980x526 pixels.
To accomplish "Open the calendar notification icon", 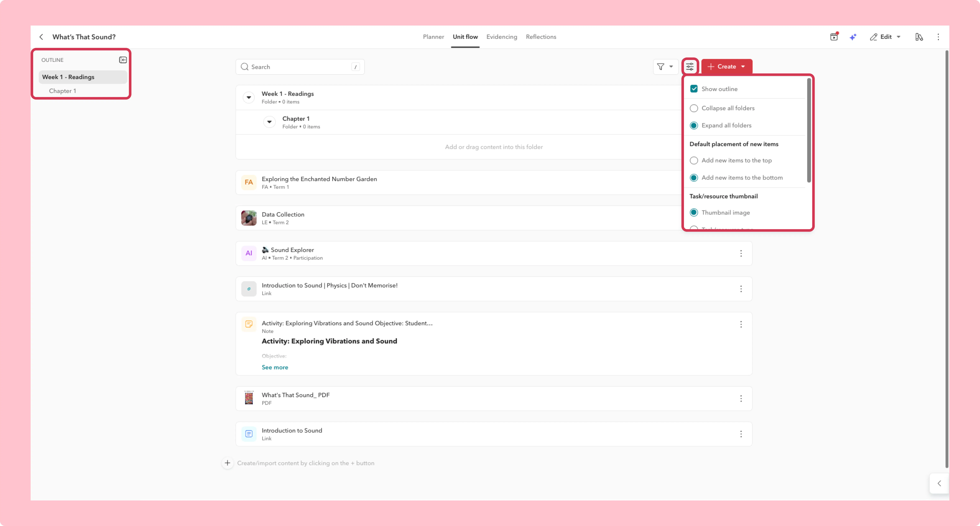I will [834, 37].
